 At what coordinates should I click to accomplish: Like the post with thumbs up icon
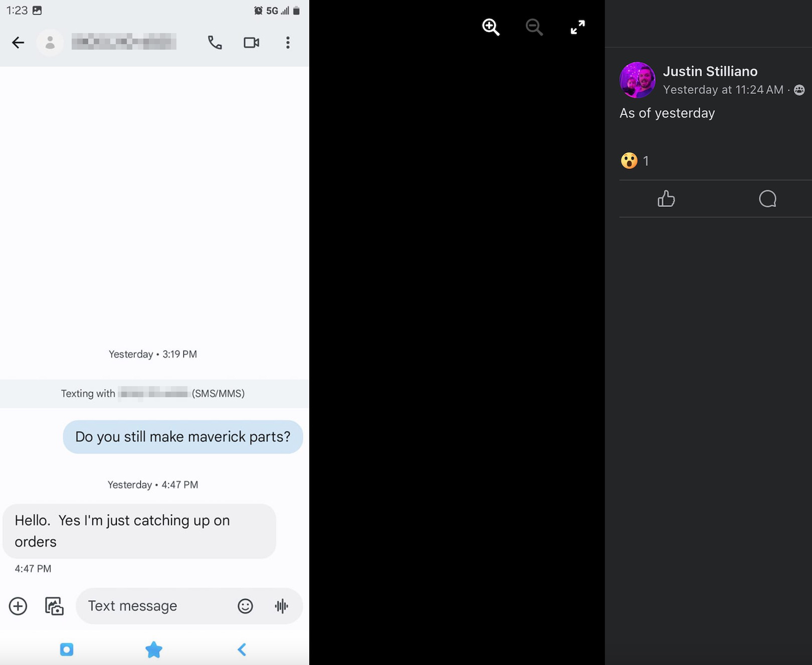[666, 199]
